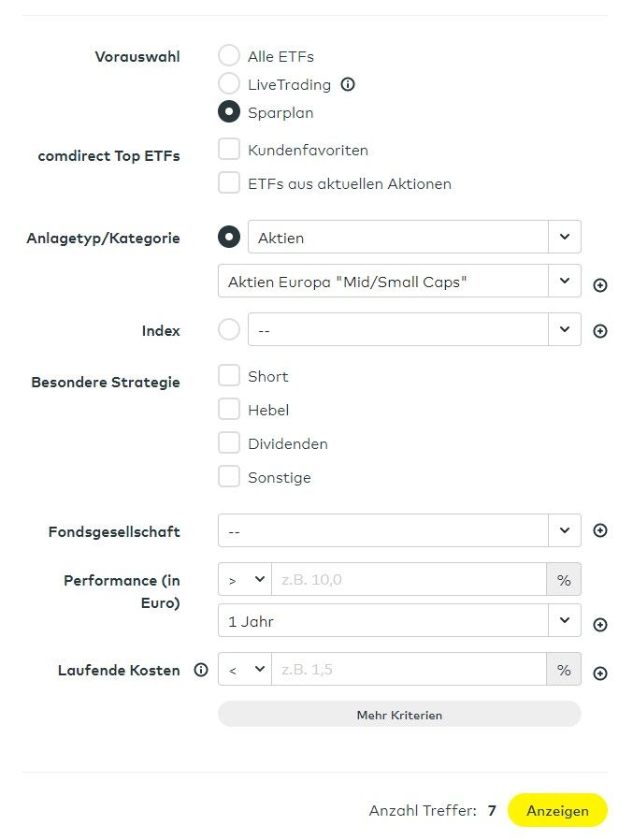Click the plus icon next to Anlagetyp subcategory
633x840 pixels.
tap(600, 285)
